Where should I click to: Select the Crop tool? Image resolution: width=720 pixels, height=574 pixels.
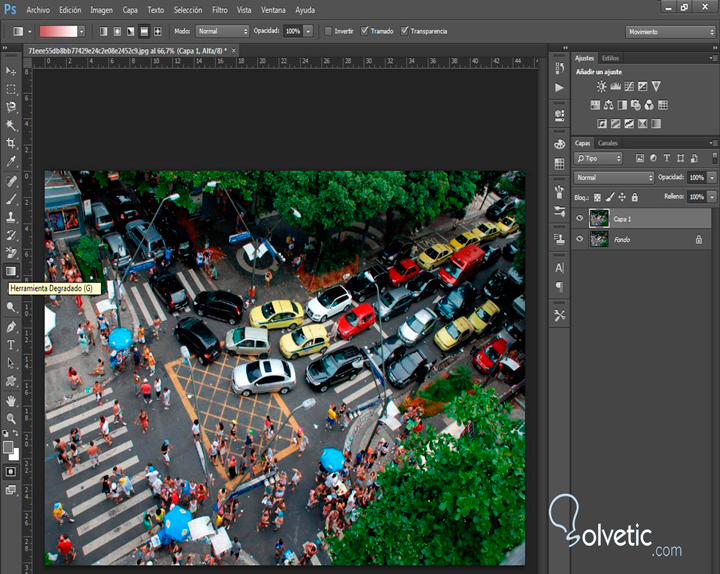(x=11, y=143)
